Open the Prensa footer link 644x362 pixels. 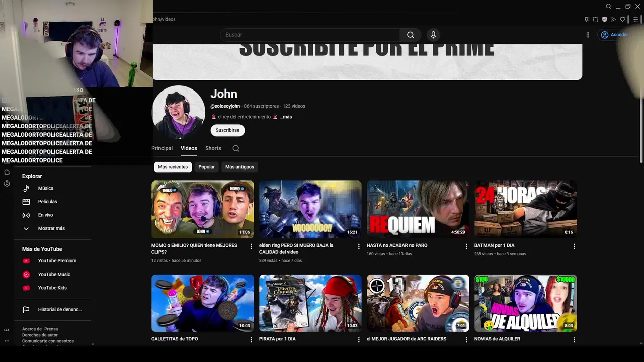click(51, 329)
